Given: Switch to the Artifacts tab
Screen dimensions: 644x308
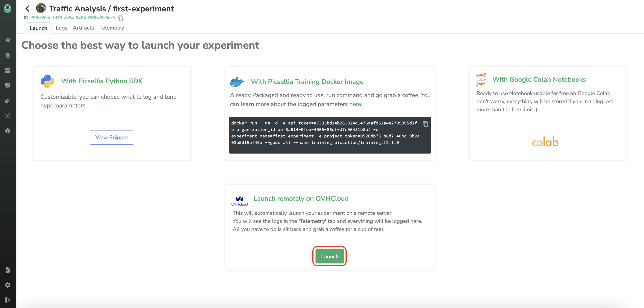Looking at the screenshot, I should click(83, 28).
